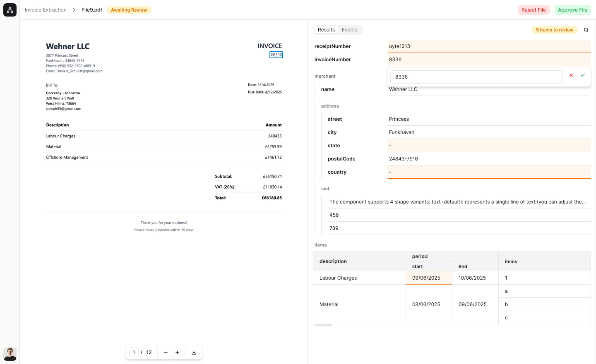Switch to the Events tab
Image resolution: width=596 pixels, height=364 pixels.
pos(350,30)
